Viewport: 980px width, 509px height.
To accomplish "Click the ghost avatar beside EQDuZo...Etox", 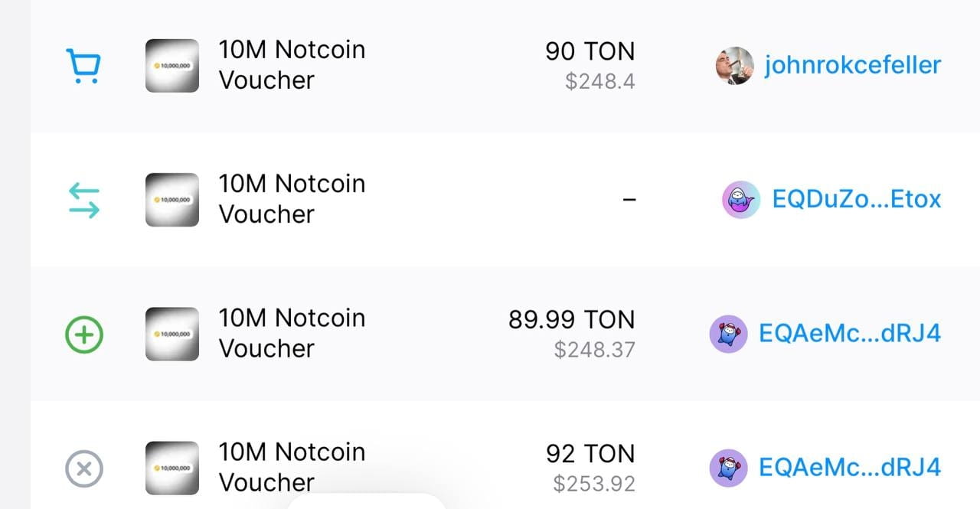I will pyautogui.click(x=740, y=199).
